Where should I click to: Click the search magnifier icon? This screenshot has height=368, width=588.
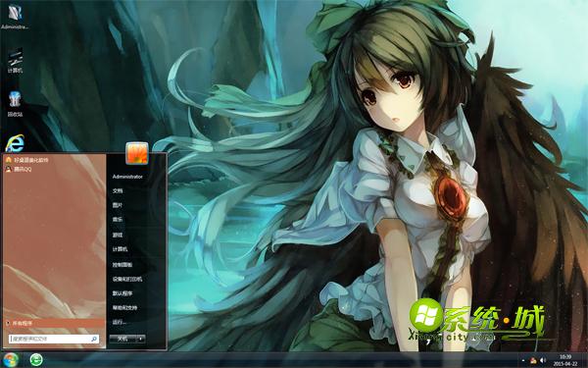(x=94, y=339)
